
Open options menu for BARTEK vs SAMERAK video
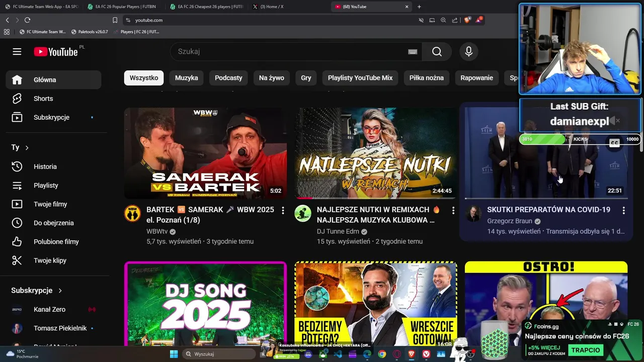283,210
